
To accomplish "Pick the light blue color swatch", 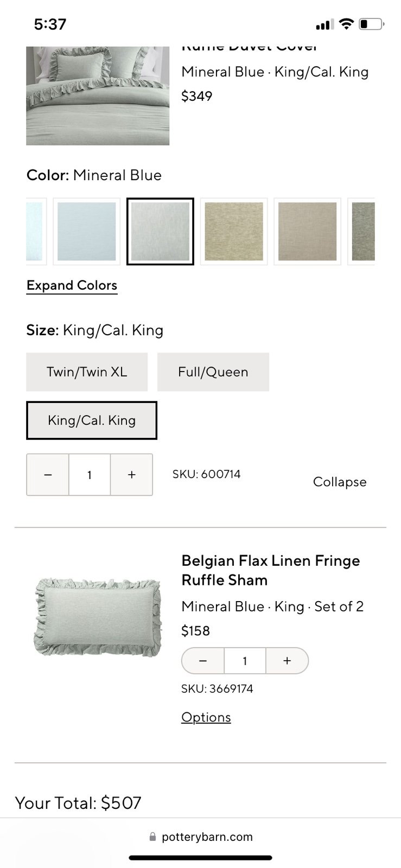I will (87, 232).
